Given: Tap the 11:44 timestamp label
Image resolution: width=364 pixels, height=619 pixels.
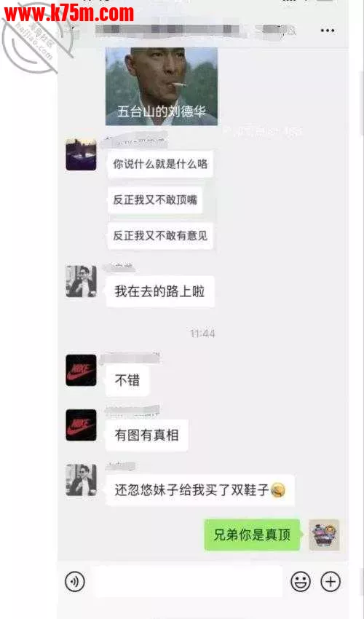Looking at the screenshot, I should click(202, 334).
